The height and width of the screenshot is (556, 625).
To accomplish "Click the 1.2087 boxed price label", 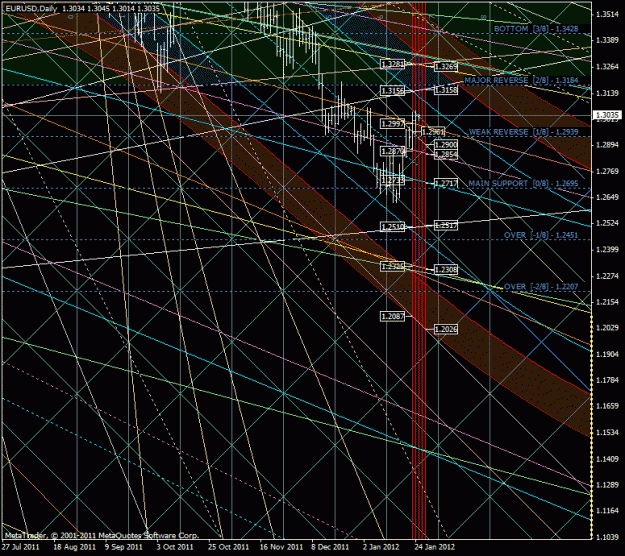I will (393, 316).
